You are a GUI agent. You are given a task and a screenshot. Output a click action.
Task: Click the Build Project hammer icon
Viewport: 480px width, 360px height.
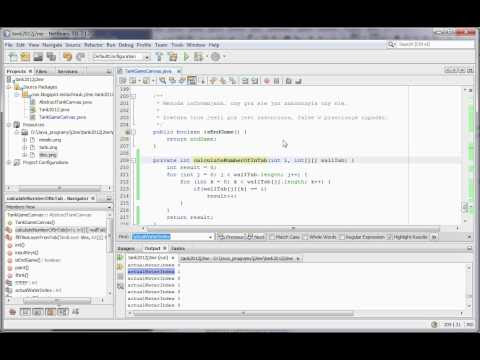pyautogui.click(x=159, y=57)
